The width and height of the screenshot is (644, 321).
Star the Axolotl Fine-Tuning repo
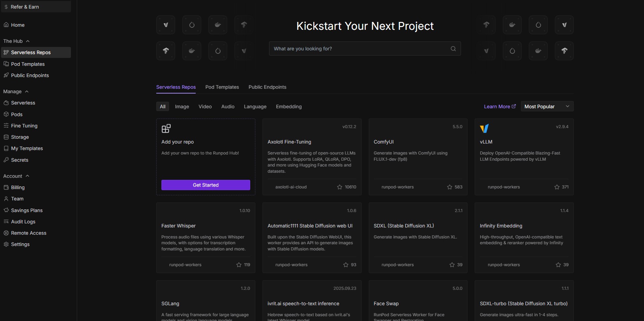[x=340, y=187]
